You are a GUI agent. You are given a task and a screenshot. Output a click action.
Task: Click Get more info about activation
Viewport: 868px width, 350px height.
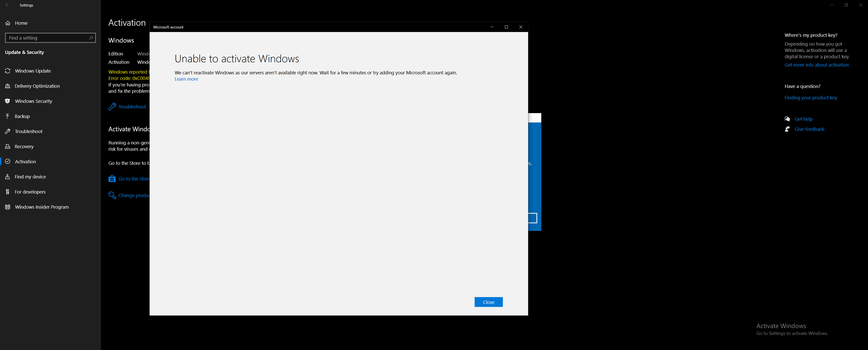click(816, 65)
